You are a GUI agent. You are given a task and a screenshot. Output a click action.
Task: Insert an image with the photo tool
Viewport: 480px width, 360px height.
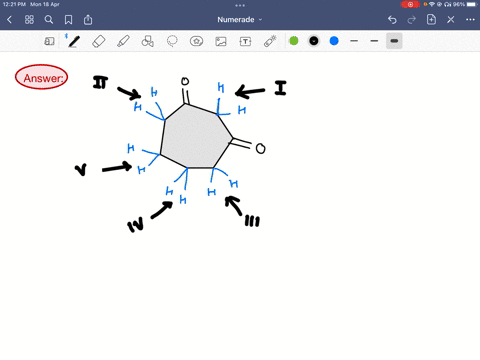(221, 41)
